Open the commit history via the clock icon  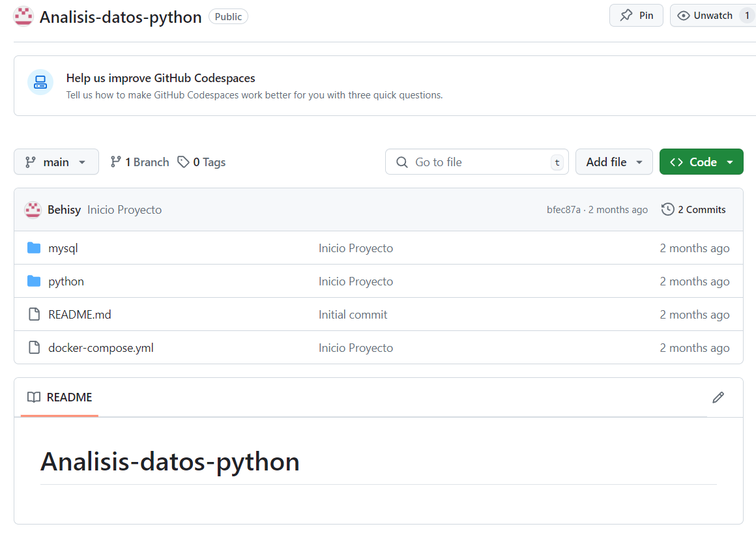click(667, 209)
